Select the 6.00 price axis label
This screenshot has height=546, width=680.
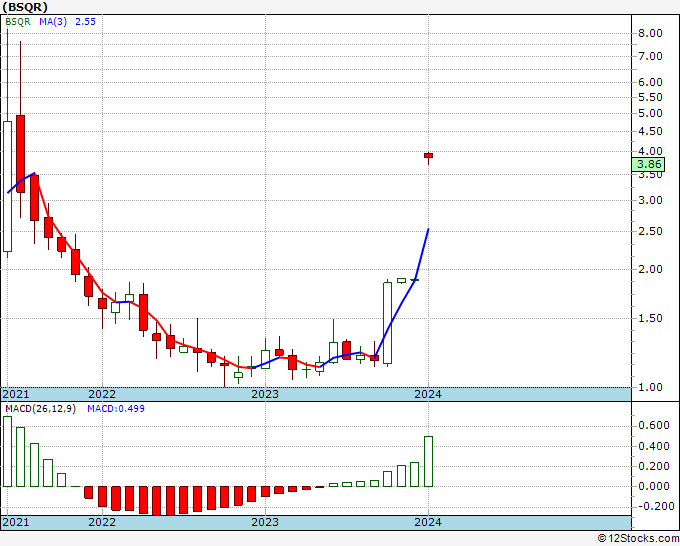click(x=651, y=82)
